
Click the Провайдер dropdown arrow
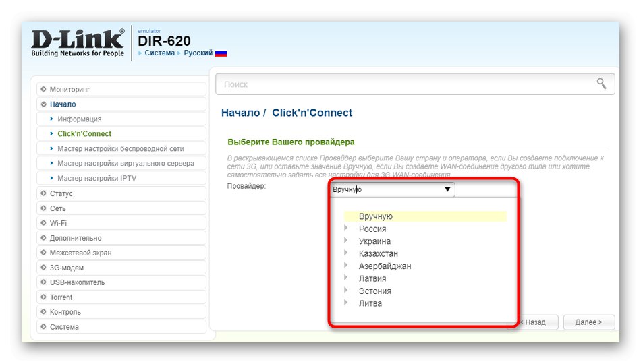(x=447, y=189)
